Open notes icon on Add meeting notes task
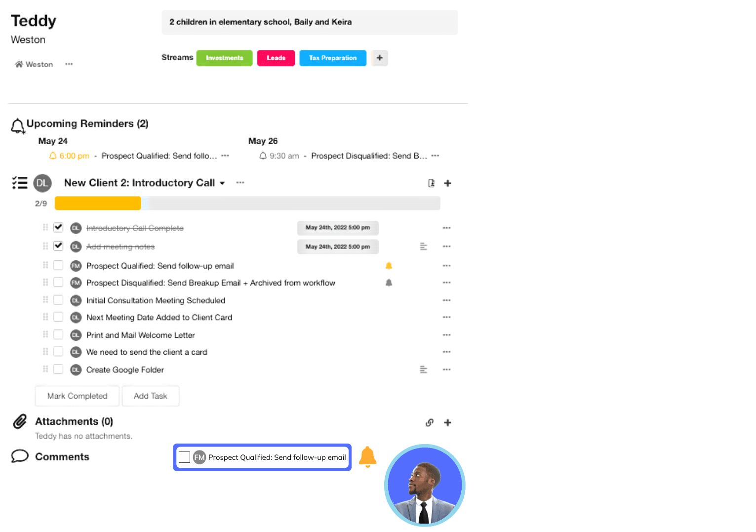 coord(423,246)
